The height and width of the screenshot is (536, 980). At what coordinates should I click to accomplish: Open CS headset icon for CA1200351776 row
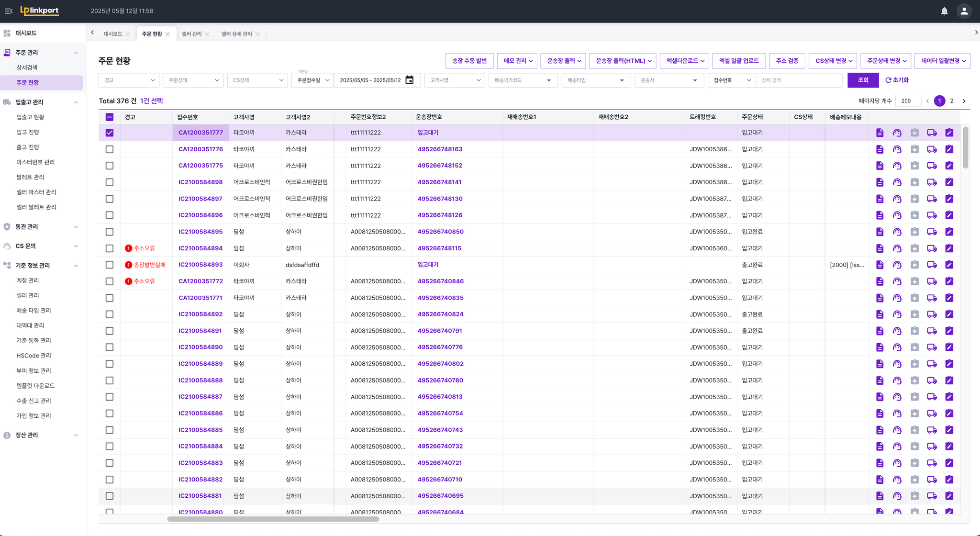click(x=897, y=149)
